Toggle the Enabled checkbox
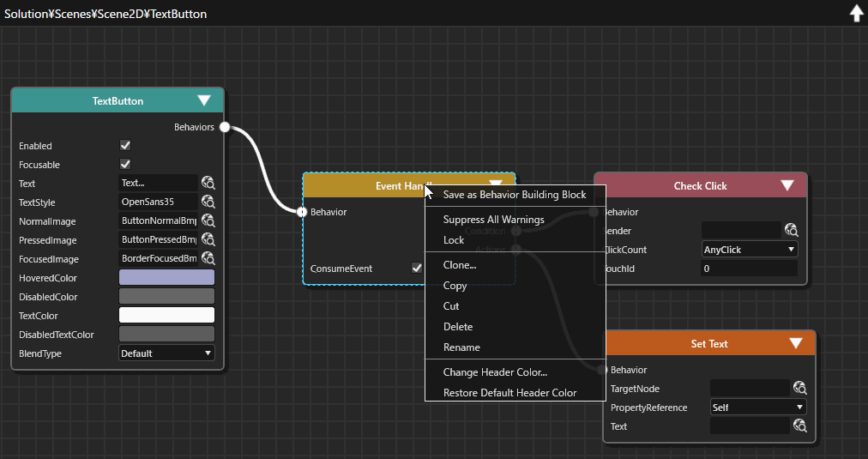The width and height of the screenshot is (868, 459). [125, 146]
